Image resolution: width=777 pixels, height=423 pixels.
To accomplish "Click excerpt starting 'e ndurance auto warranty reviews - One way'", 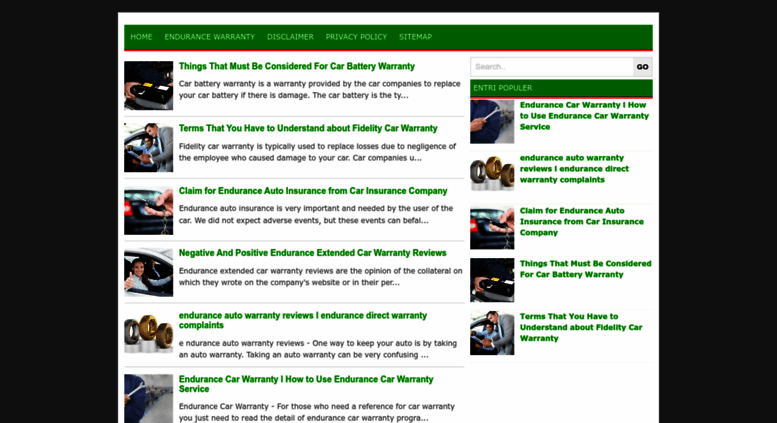I will tap(318, 349).
